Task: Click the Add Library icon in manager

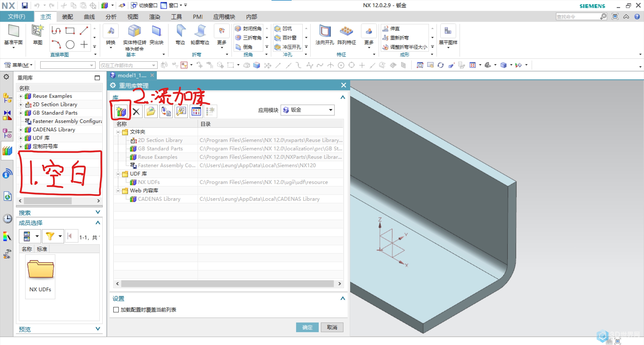Action: (121, 111)
